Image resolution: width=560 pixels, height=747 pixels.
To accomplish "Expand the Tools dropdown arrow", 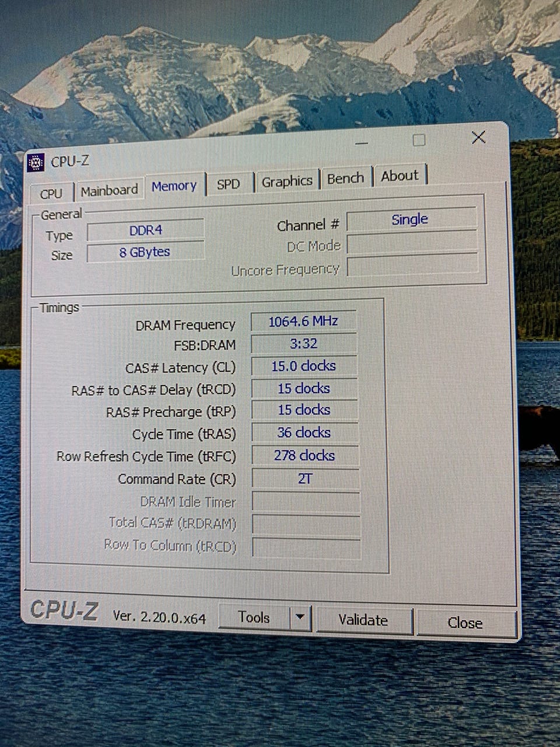I will coord(300,617).
